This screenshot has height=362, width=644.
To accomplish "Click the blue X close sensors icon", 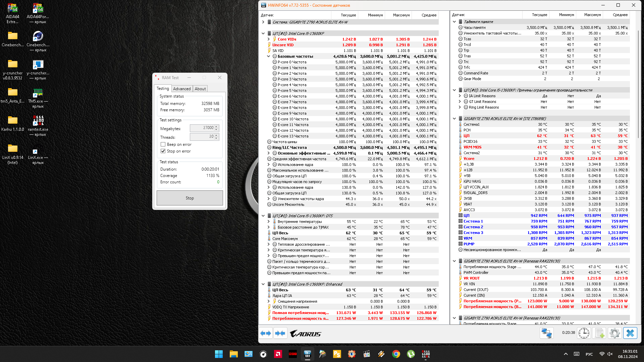I will (630, 333).
